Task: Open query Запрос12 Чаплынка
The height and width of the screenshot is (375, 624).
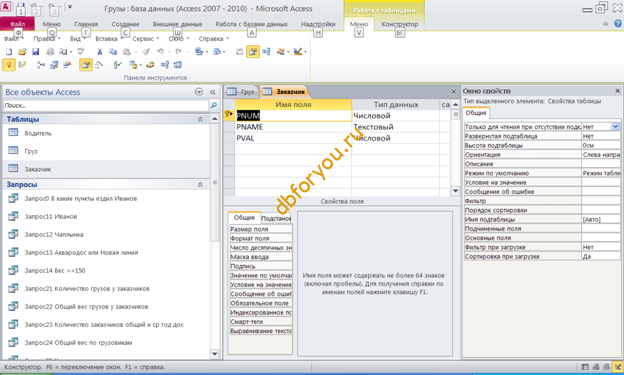Action: pos(54,234)
